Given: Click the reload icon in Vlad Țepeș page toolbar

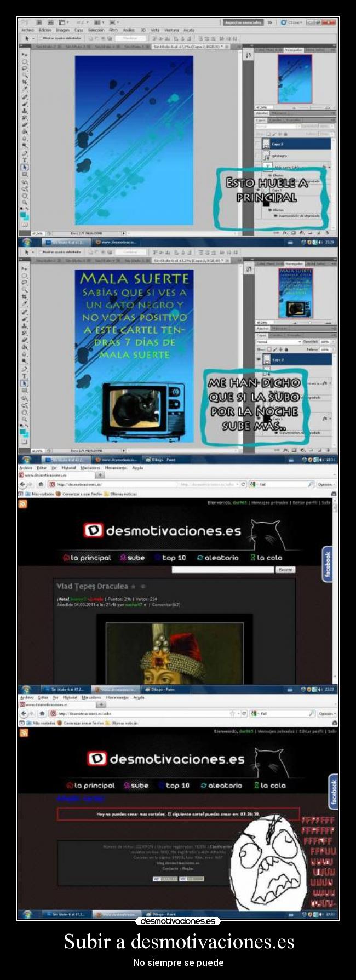Looking at the screenshot, I should point(244,484).
